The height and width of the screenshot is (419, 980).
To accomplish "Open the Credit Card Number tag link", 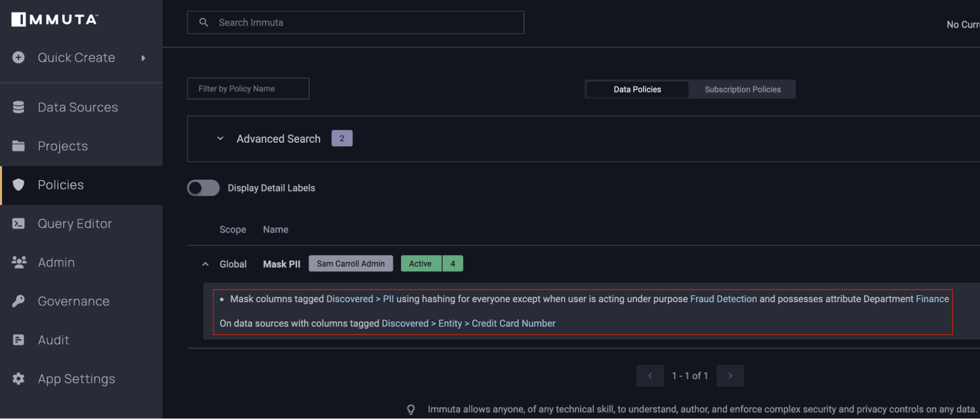I will click(x=513, y=323).
